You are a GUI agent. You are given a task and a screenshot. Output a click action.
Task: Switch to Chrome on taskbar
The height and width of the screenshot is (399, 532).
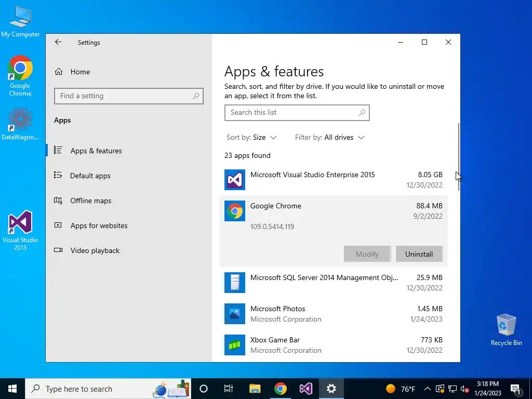pos(280,389)
